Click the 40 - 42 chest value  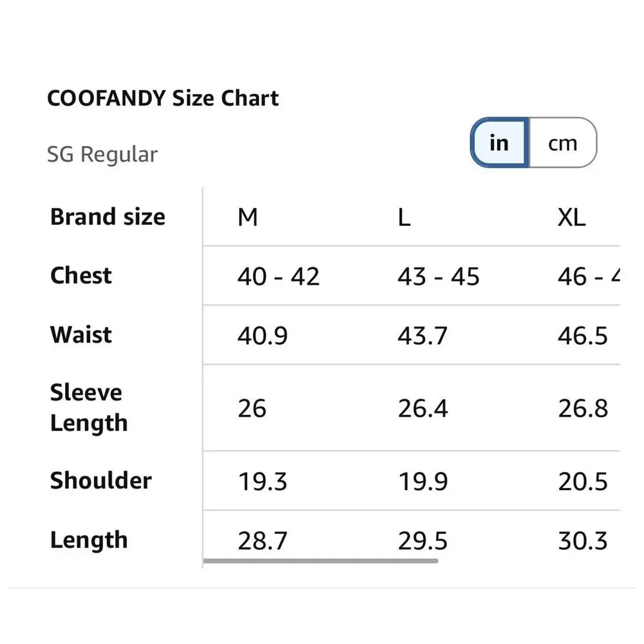(x=278, y=276)
